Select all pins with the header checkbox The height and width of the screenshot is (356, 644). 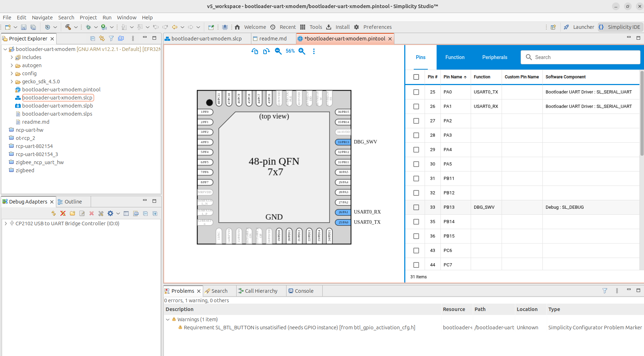[x=416, y=77]
